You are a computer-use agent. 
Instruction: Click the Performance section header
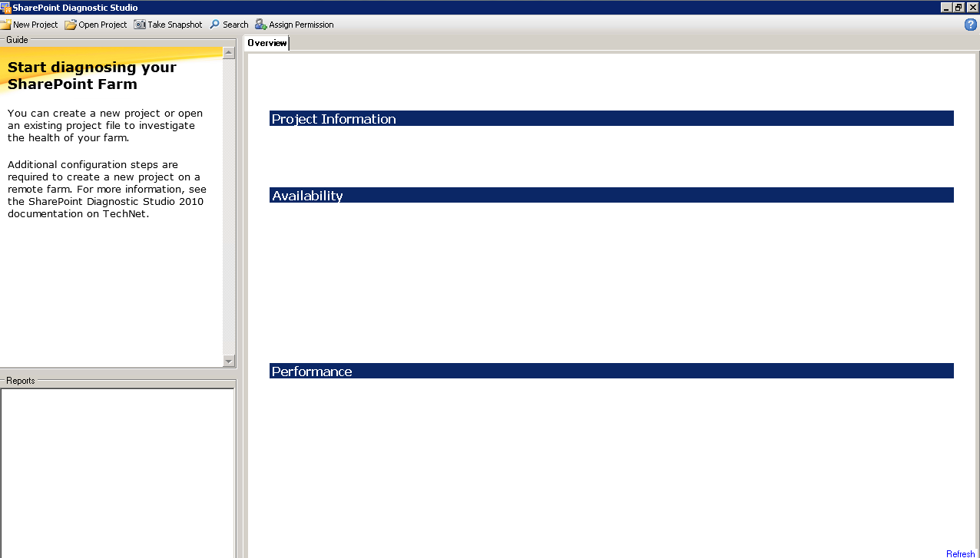click(x=611, y=371)
